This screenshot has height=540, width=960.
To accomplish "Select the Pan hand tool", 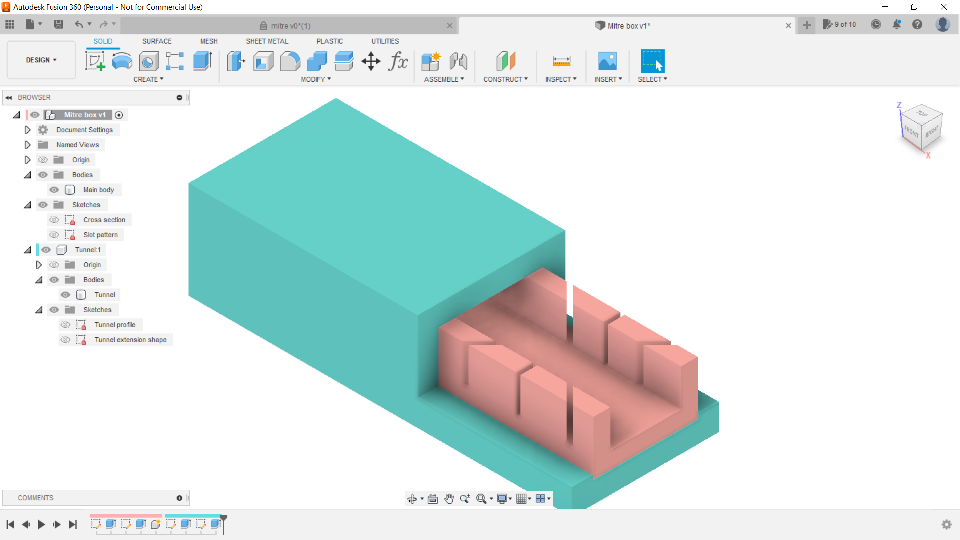I will point(449,498).
